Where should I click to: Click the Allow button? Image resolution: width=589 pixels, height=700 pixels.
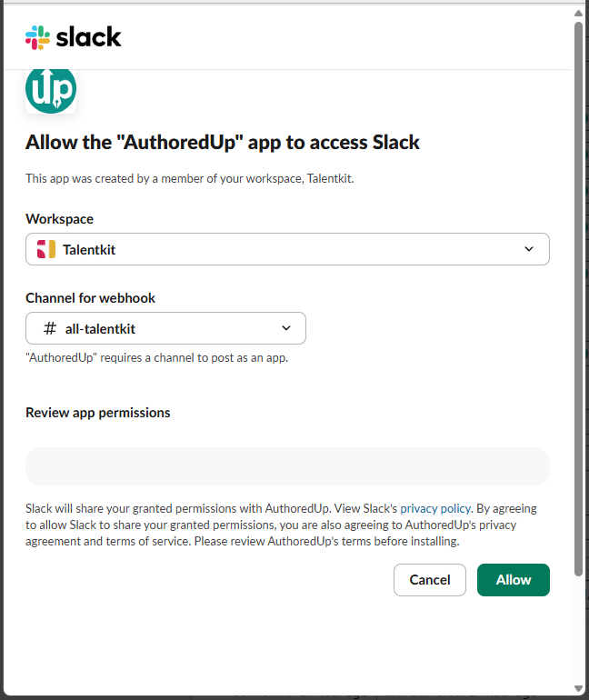pos(514,580)
